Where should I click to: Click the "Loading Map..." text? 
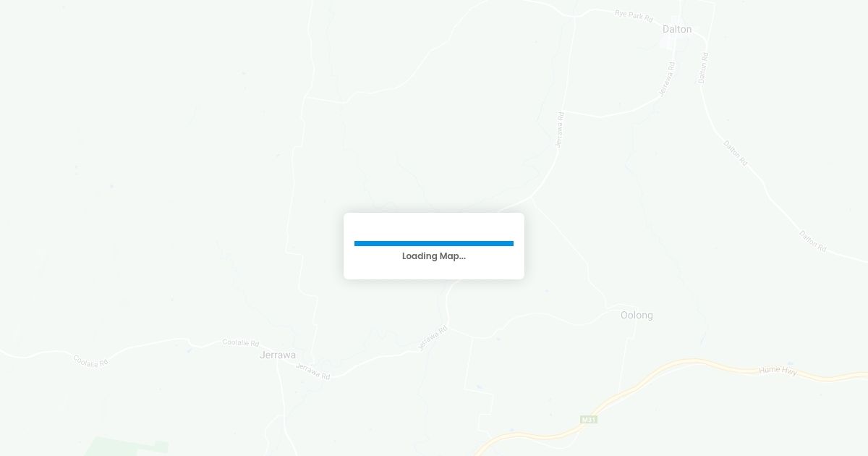(434, 256)
